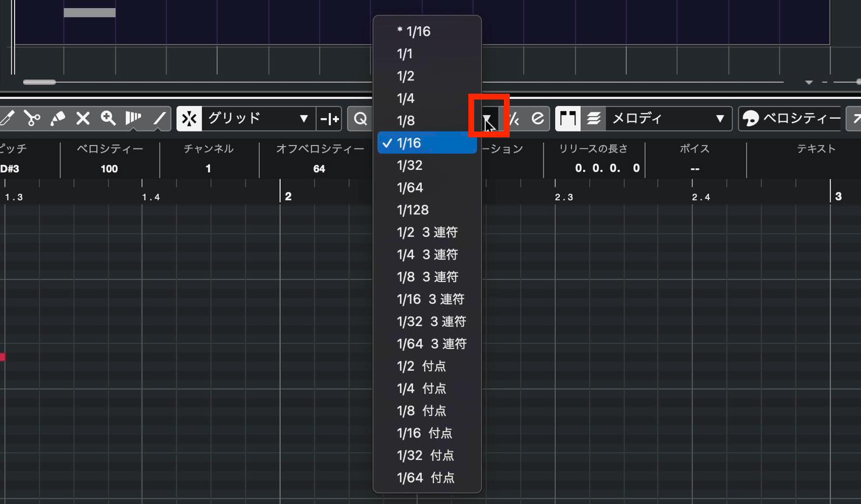Select the checked 1/16 menu item
This screenshot has width=861, height=504.
pyautogui.click(x=427, y=143)
